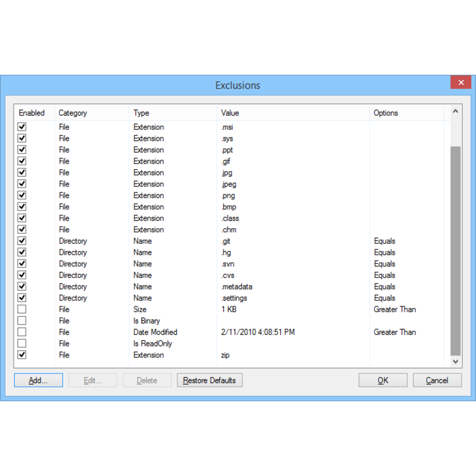Confirm changes with the OK button
Image resolution: width=476 pixels, height=476 pixels.
(x=383, y=380)
